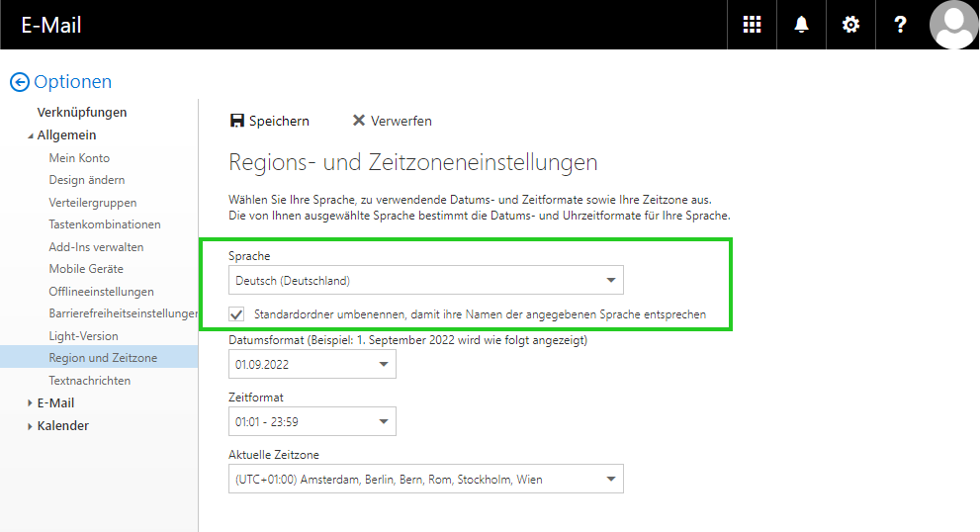Image resolution: width=980 pixels, height=532 pixels.
Task: Expand the Kalender section triangle
Action: 30,426
